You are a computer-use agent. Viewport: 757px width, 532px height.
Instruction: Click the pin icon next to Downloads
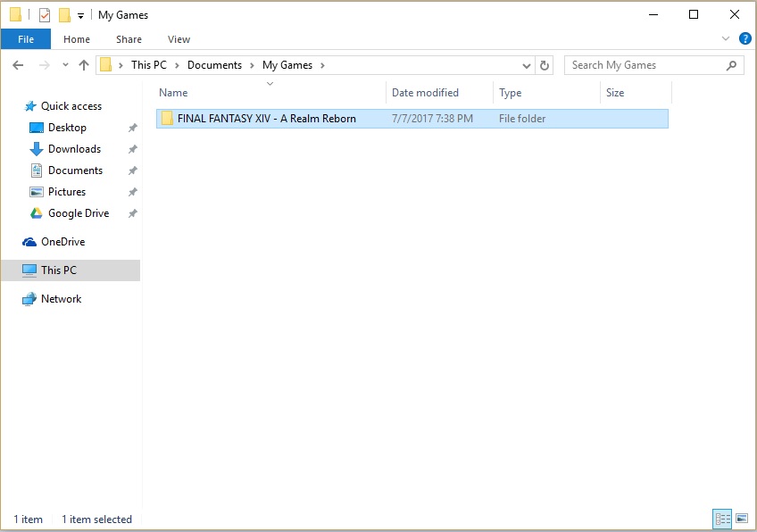(x=132, y=149)
